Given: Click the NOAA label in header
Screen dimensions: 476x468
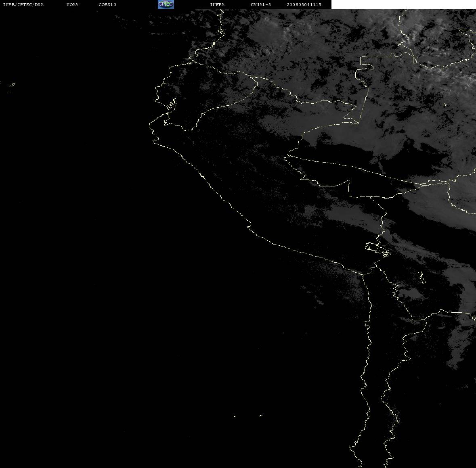Looking at the screenshot, I should pyautogui.click(x=72, y=4).
